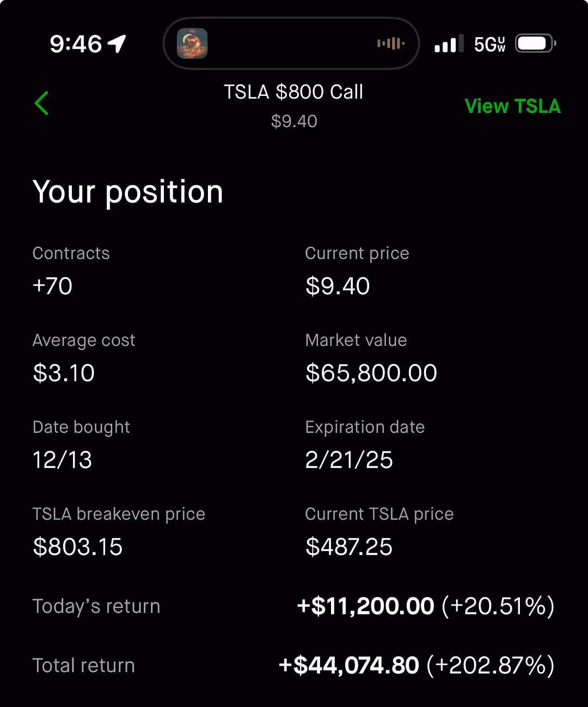Viewport: 588px width, 707px height.
Task: Tap the 5G network indicator
Action: tap(489, 44)
